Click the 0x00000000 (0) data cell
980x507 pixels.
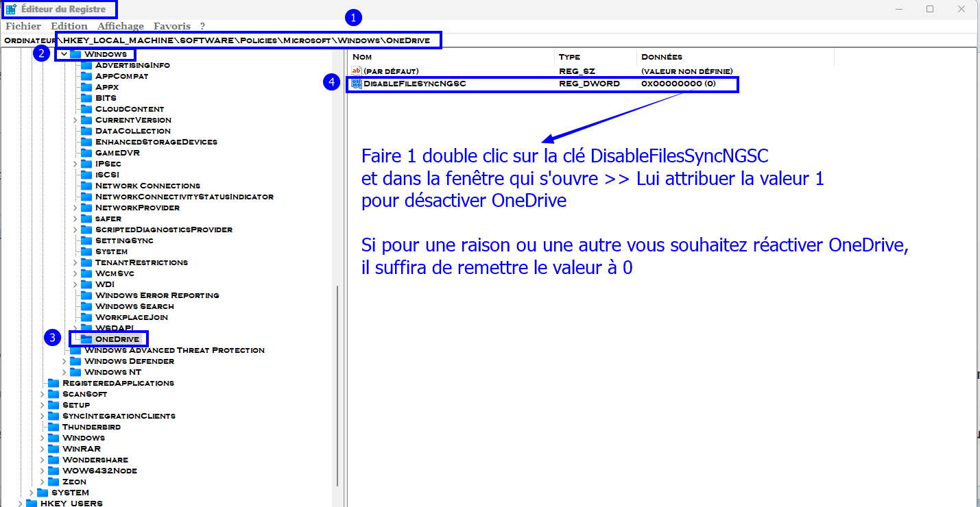click(x=679, y=84)
